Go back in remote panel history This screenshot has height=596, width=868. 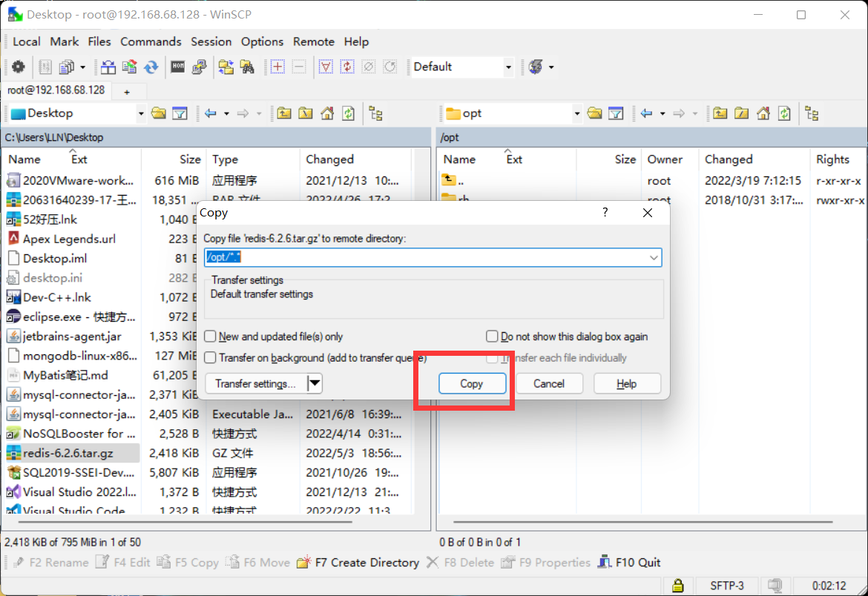point(647,113)
